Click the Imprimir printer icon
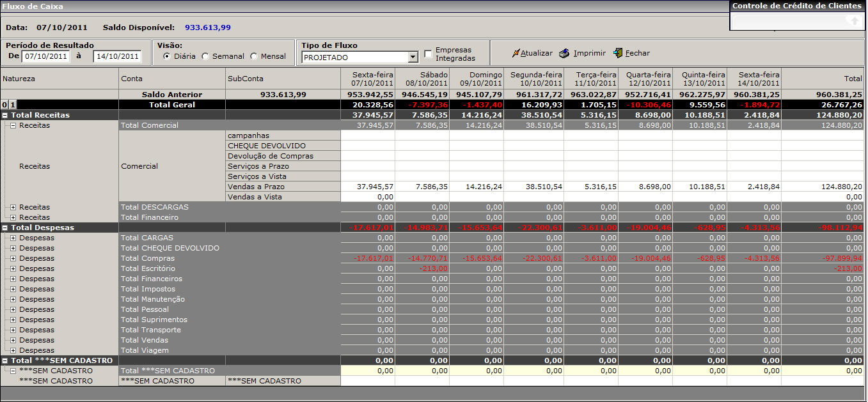Image resolution: width=868 pixels, height=402 pixels. click(564, 53)
